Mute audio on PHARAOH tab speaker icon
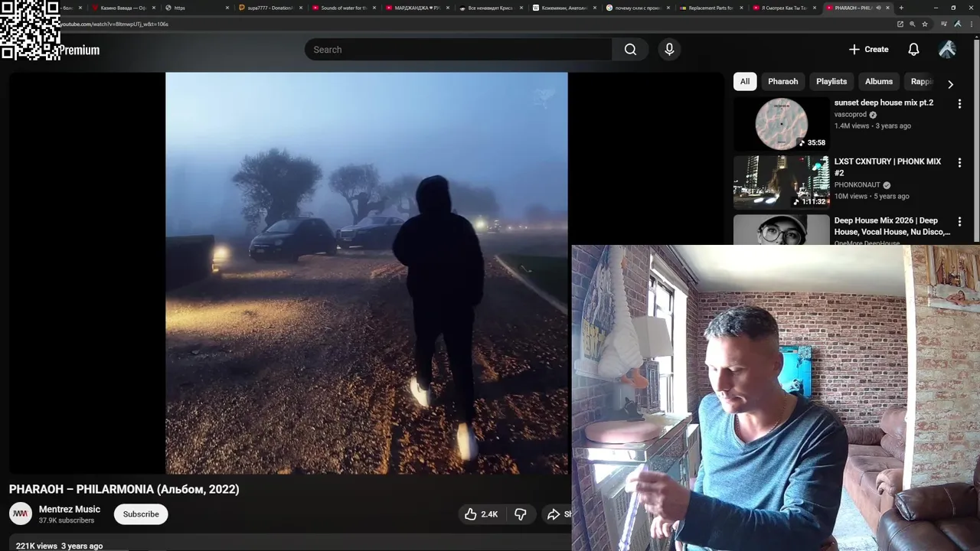Image resolution: width=980 pixels, height=551 pixels. 878,8
